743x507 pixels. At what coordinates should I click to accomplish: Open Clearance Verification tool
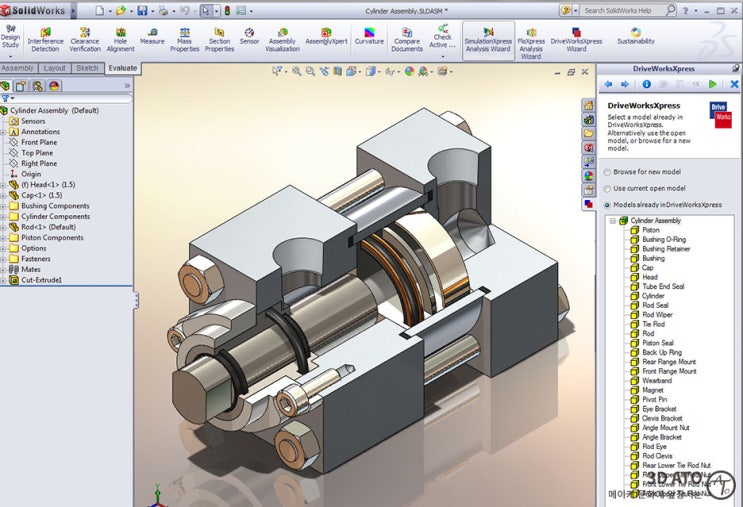coord(85,39)
